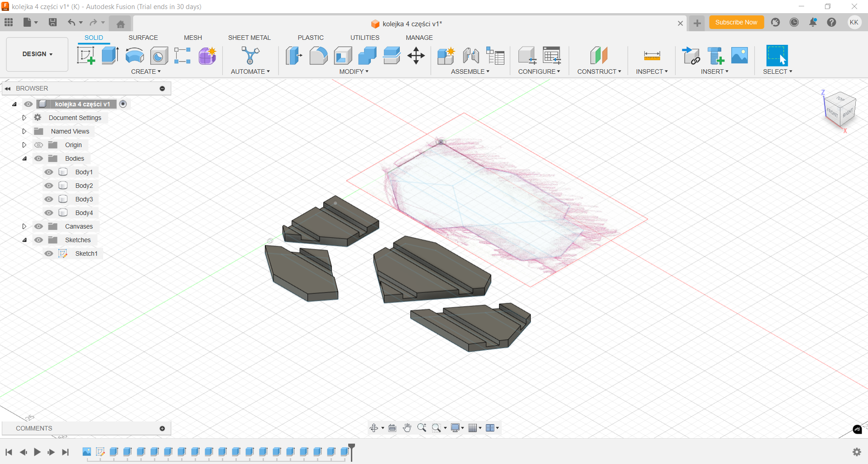Switch to the MESH tab
The image size is (868, 464).
(x=193, y=38)
